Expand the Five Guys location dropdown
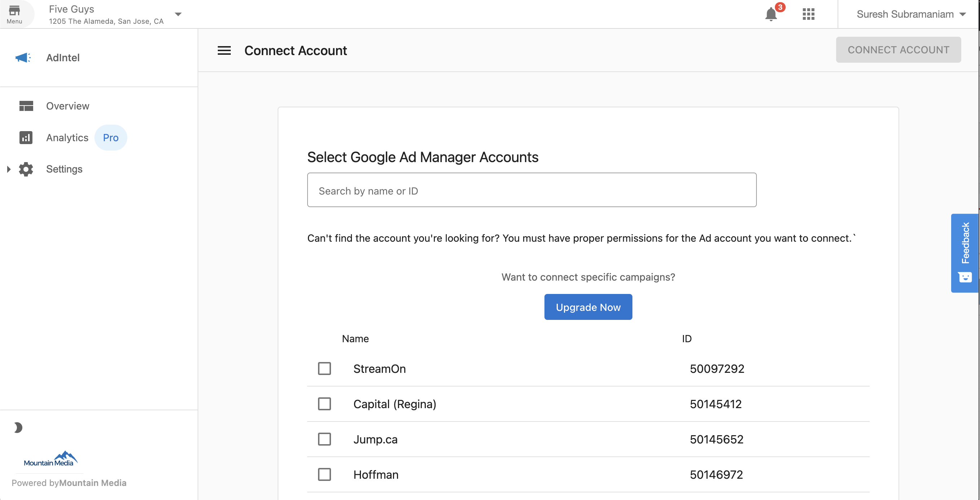Viewport: 980px width, 500px height. 178,14
